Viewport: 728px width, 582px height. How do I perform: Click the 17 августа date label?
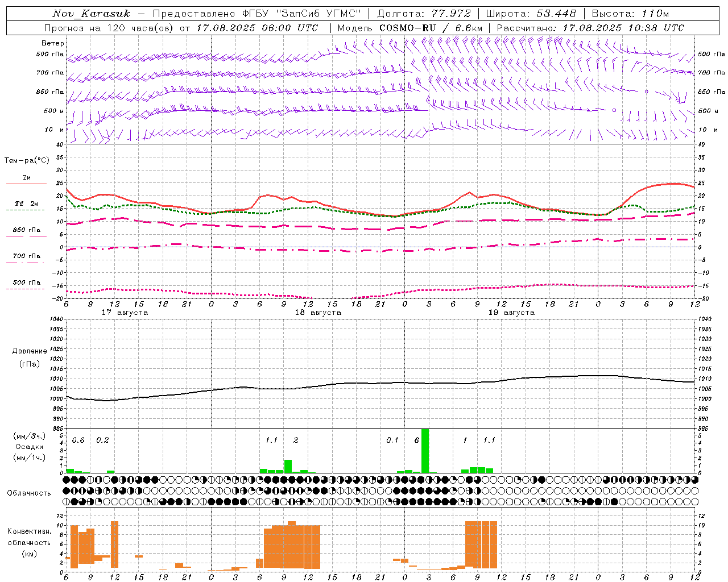[x=125, y=313]
